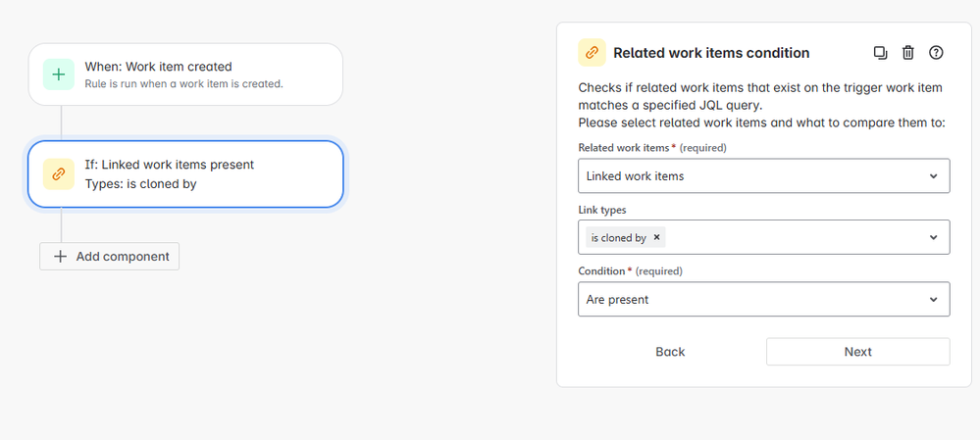This screenshot has height=440, width=980.
Task: Click the chevron on "Are present" select
Action: pos(933,300)
